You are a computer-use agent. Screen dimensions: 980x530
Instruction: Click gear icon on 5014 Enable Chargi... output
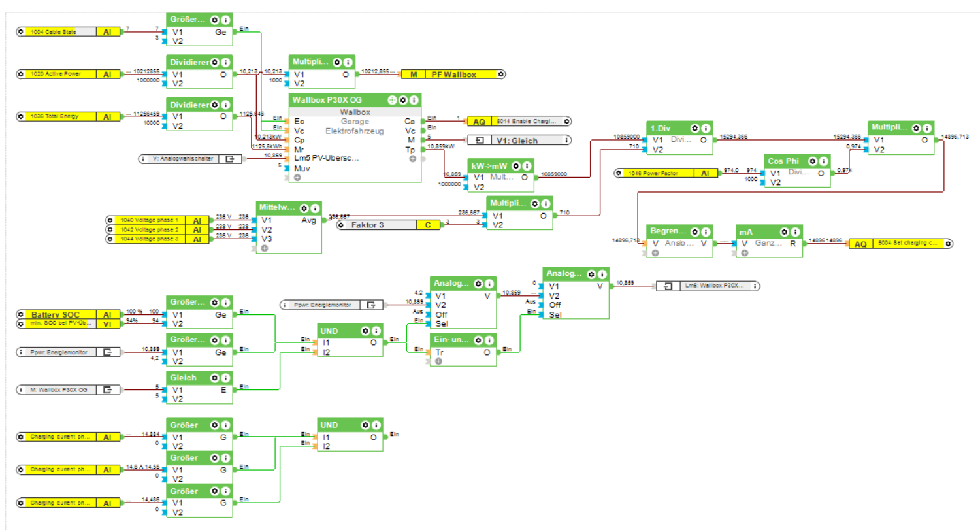[567, 121]
